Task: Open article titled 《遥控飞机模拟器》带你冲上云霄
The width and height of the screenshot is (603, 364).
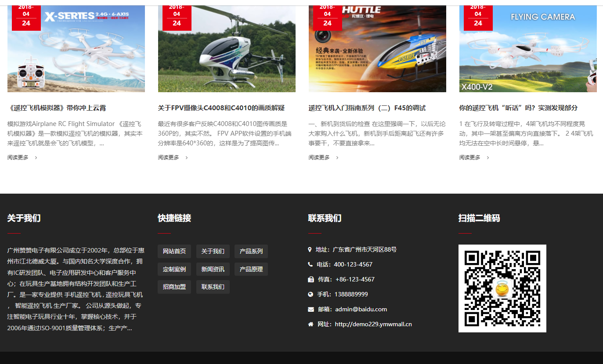Action: tap(57, 108)
